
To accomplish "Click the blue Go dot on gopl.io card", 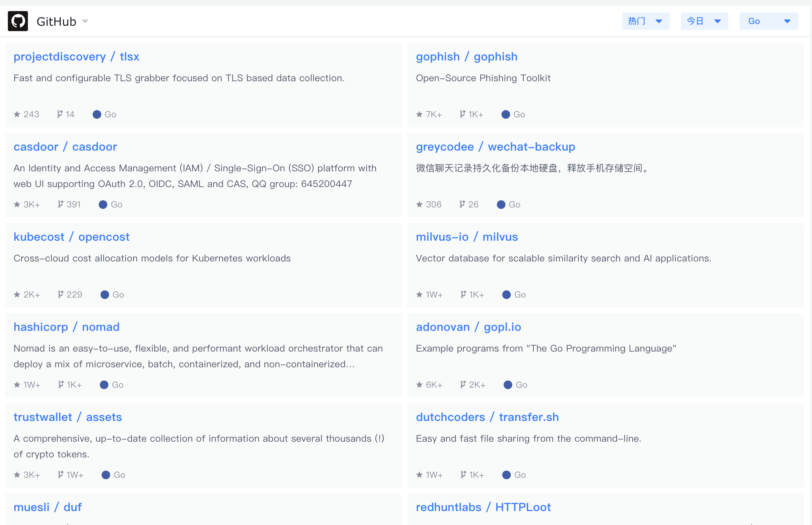I will click(508, 385).
